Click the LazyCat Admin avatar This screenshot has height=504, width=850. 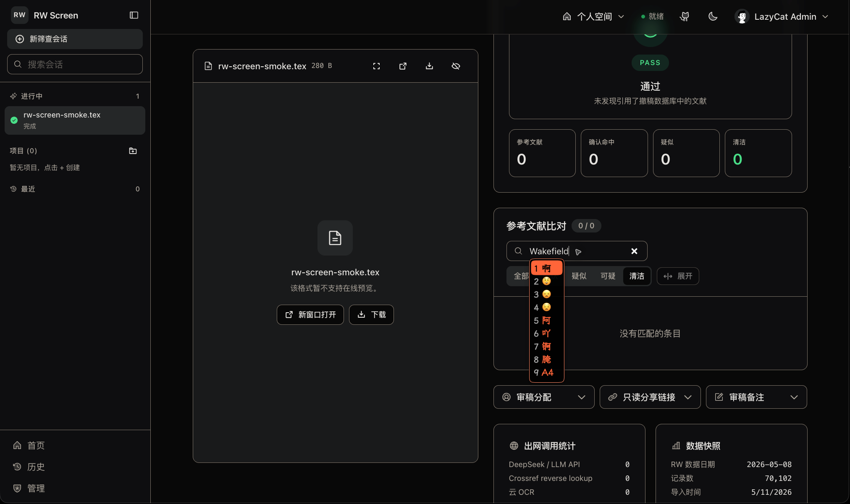pyautogui.click(x=742, y=17)
